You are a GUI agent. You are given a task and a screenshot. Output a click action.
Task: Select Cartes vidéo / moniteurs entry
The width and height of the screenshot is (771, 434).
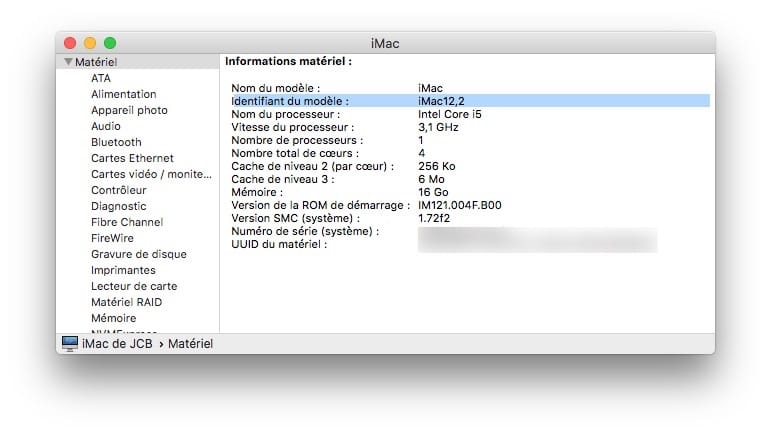(x=151, y=174)
